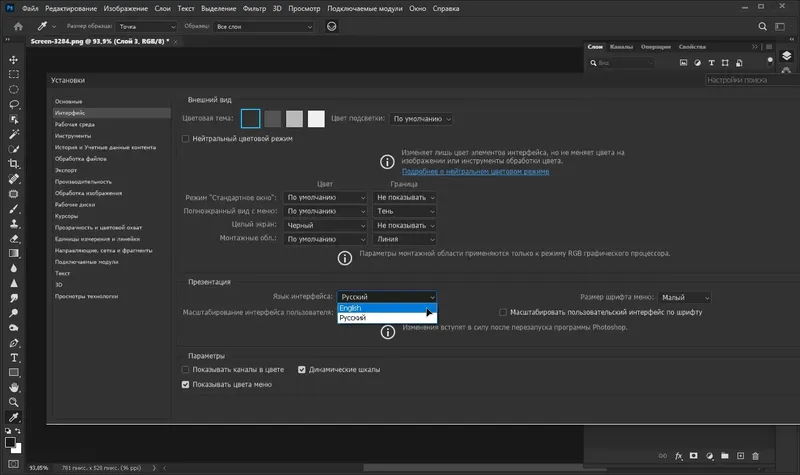Select the Magic Wand tool
The image size is (800, 475).
coord(14,134)
